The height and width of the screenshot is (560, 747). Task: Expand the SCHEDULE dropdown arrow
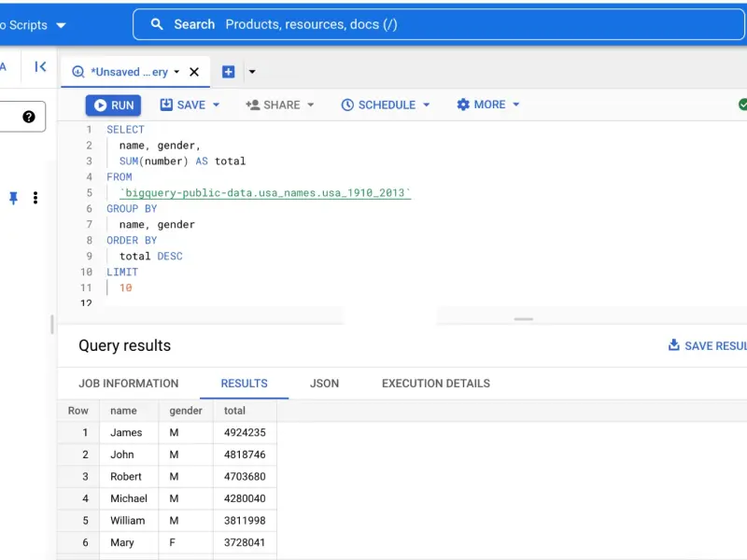tap(427, 105)
